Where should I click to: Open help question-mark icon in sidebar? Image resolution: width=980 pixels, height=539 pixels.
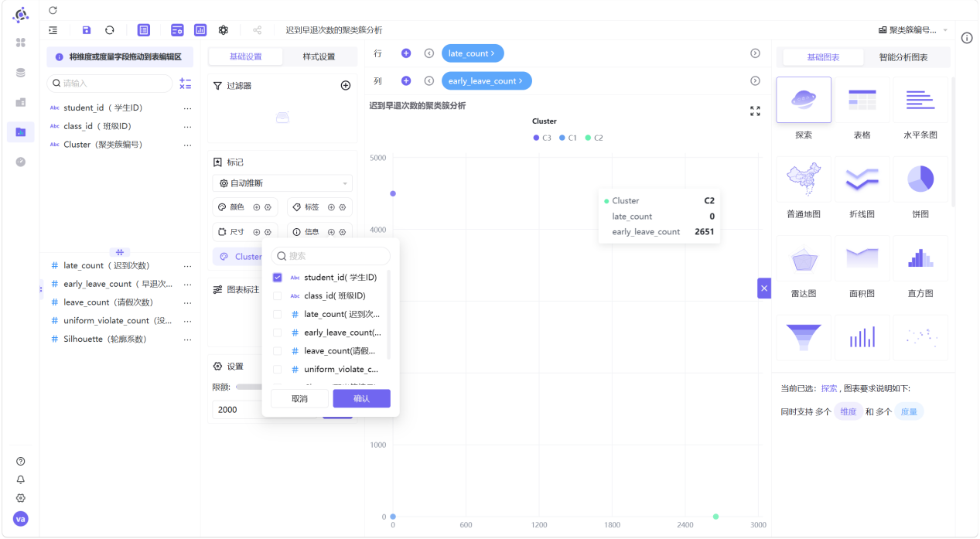coord(21,461)
